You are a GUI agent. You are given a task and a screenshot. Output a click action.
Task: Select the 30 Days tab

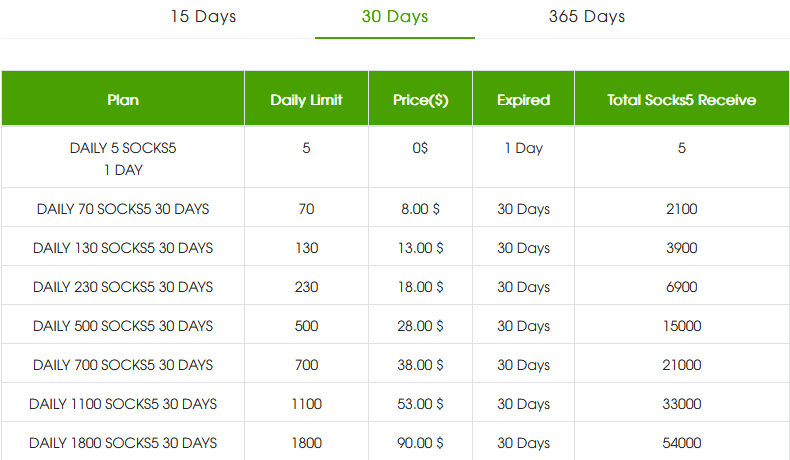pos(394,17)
